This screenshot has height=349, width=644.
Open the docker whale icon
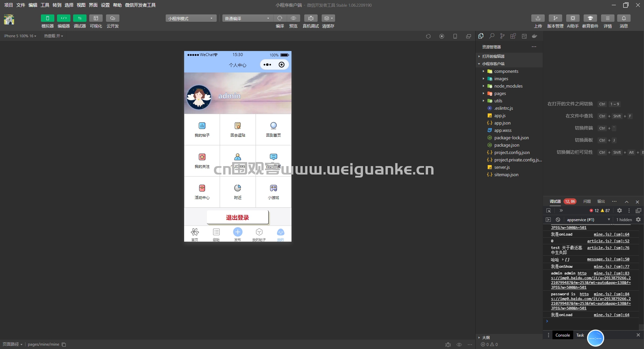(535, 36)
